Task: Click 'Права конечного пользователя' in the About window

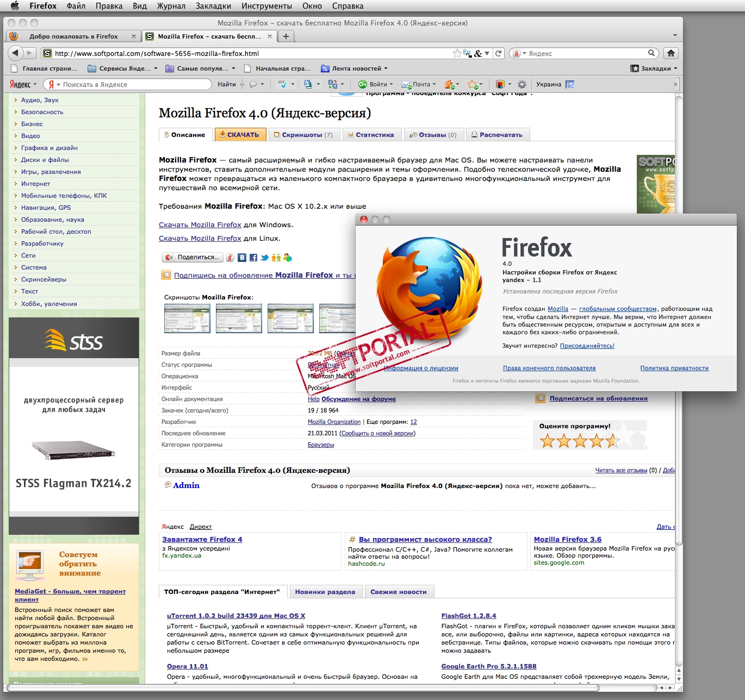Action: click(x=549, y=368)
